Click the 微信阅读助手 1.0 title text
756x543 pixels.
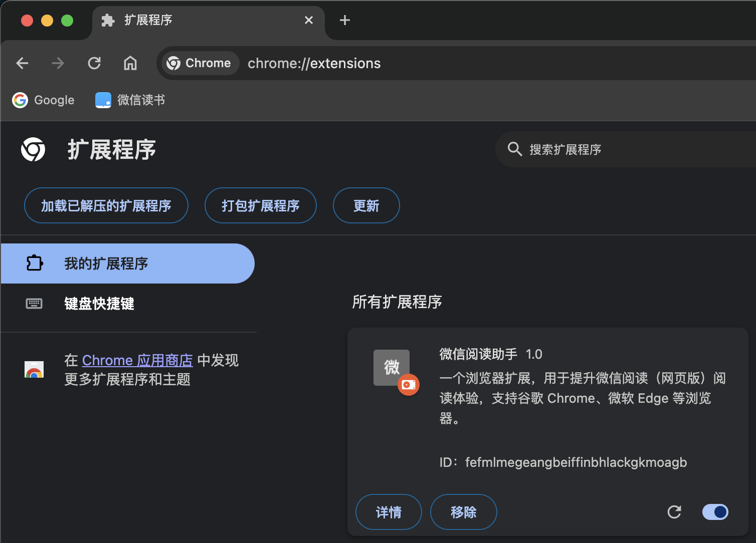click(x=491, y=354)
